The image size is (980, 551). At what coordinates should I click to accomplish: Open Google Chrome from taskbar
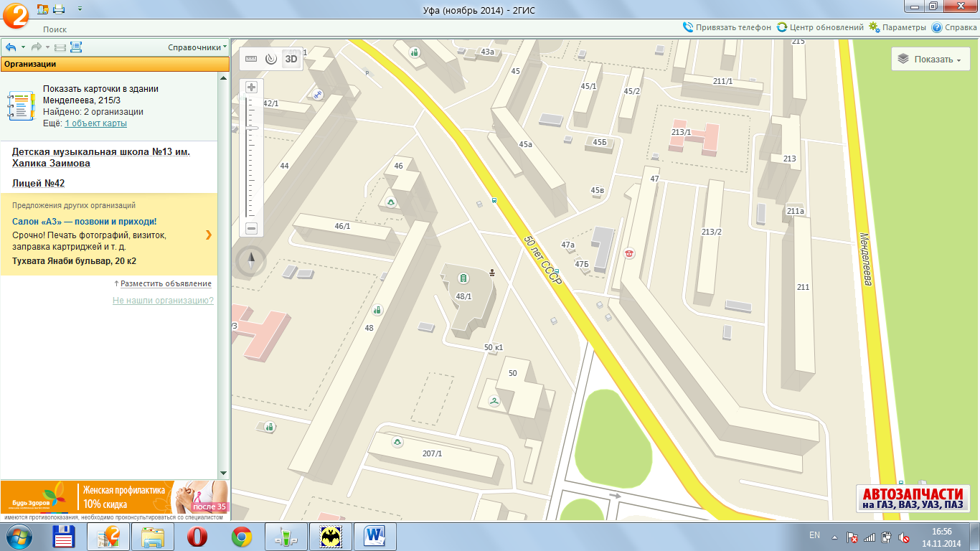click(242, 537)
